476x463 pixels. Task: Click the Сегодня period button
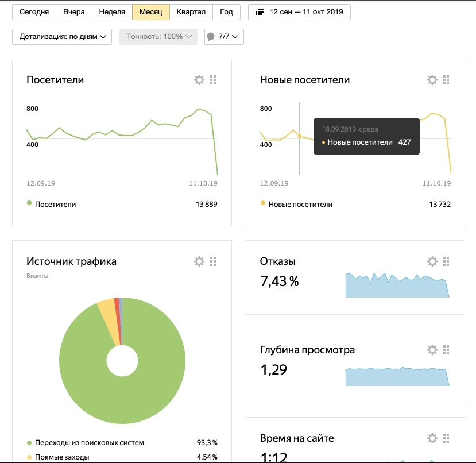tap(34, 12)
